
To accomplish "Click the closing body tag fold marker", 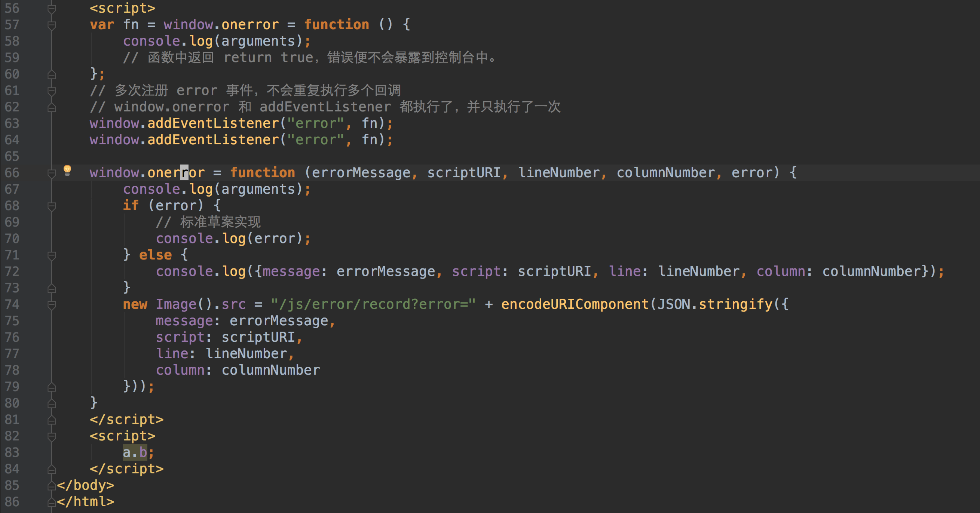I will coord(52,486).
